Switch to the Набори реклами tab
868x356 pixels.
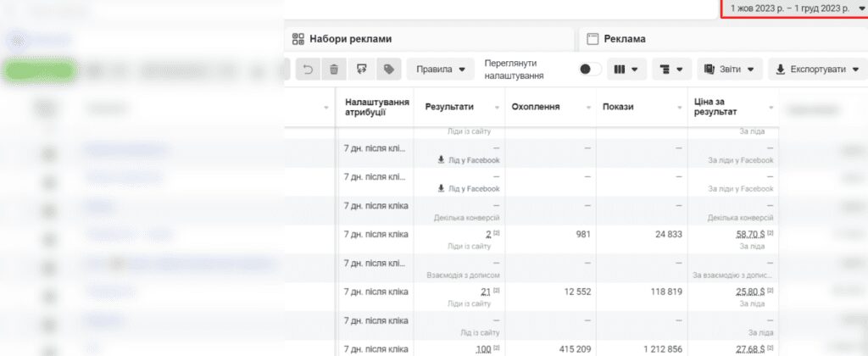[429, 39]
